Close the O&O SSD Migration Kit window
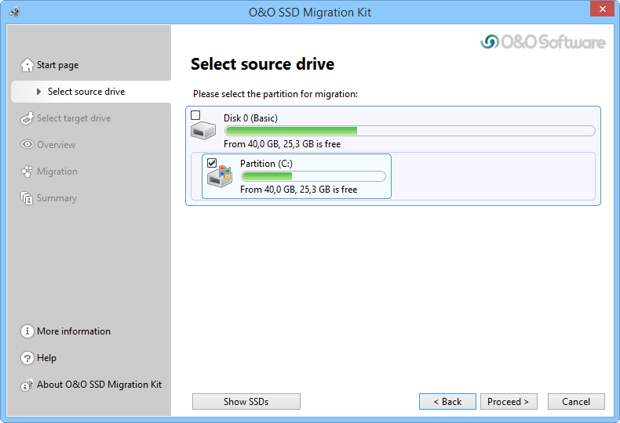Viewport: 620px width, 423px height. (602, 9)
